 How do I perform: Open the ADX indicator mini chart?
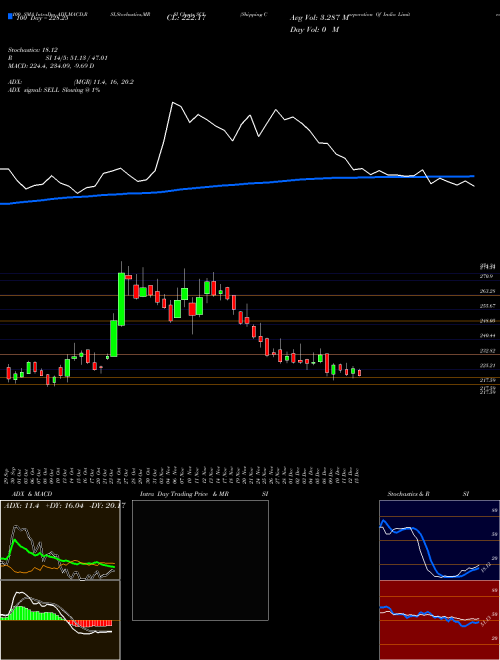coord(60,540)
